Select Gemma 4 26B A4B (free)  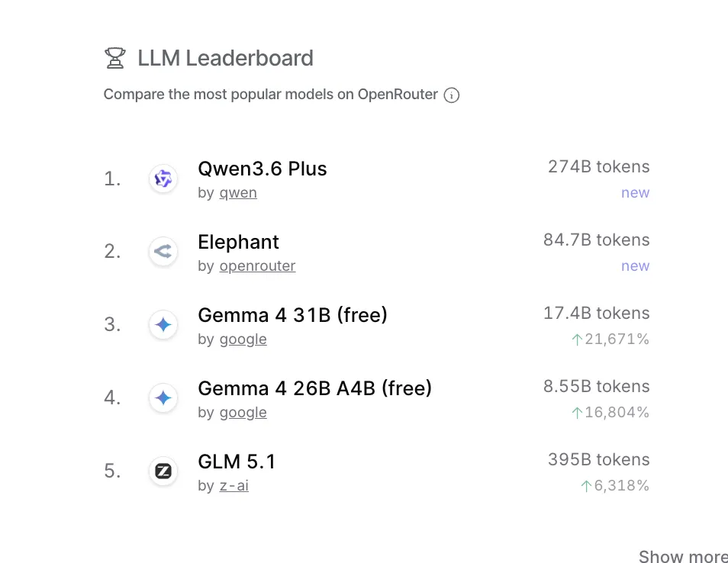click(314, 388)
